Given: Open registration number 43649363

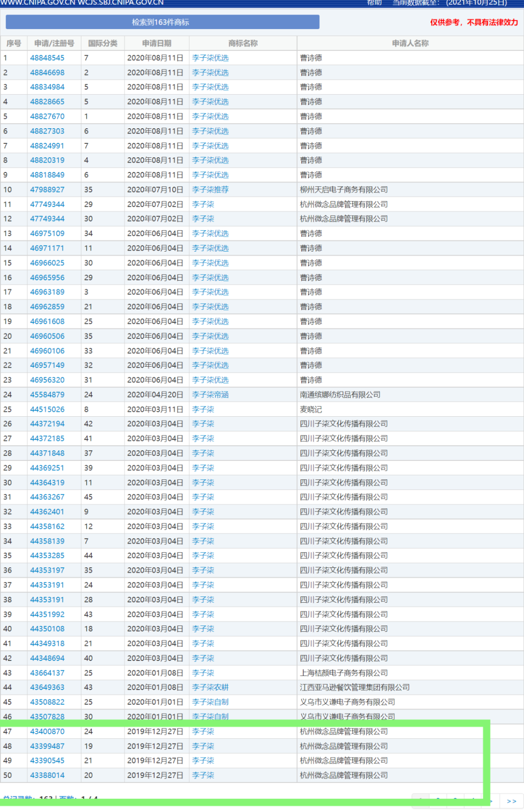Looking at the screenshot, I should (47, 688).
